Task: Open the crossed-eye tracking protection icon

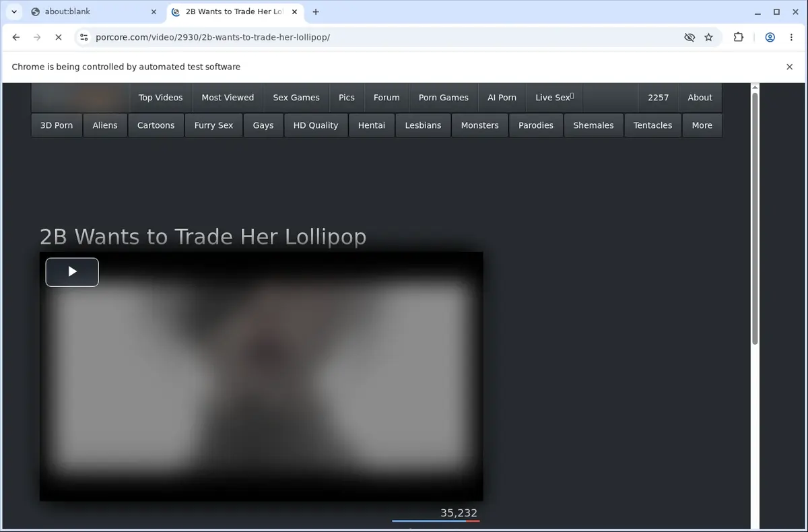Action: pyautogui.click(x=689, y=38)
